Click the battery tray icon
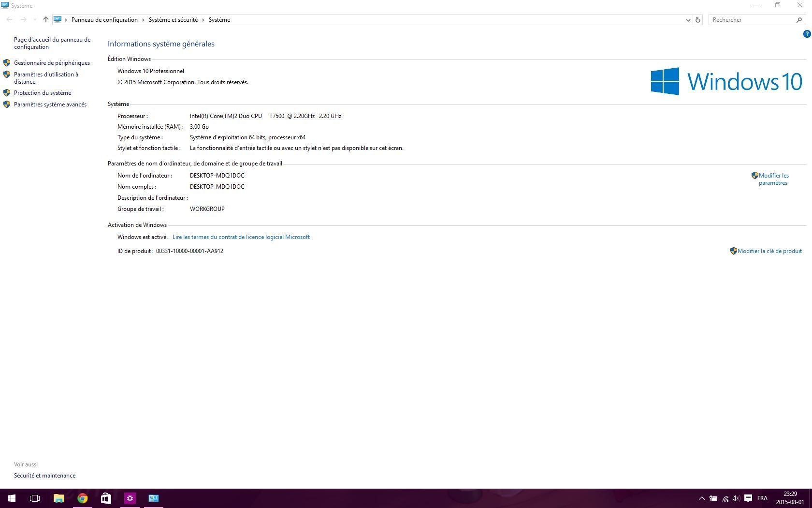Image resolution: width=812 pixels, height=508 pixels. (713, 498)
